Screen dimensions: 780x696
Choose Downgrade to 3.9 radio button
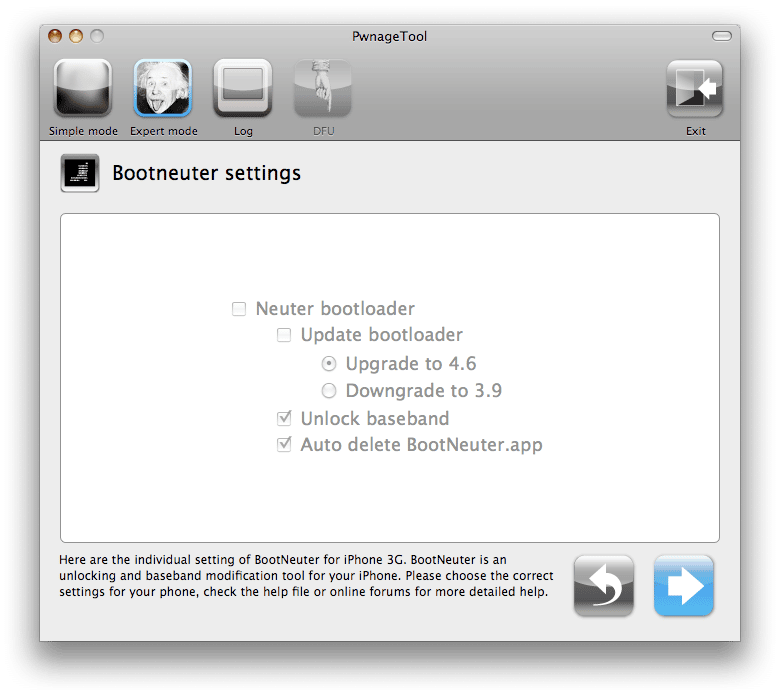tap(329, 391)
